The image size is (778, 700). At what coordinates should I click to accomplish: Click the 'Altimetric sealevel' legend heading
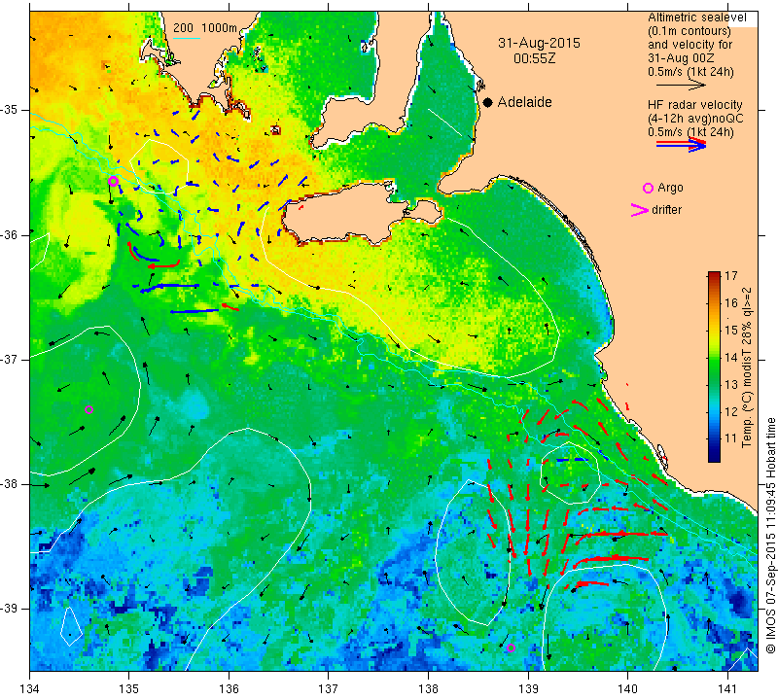coord(696,17)
